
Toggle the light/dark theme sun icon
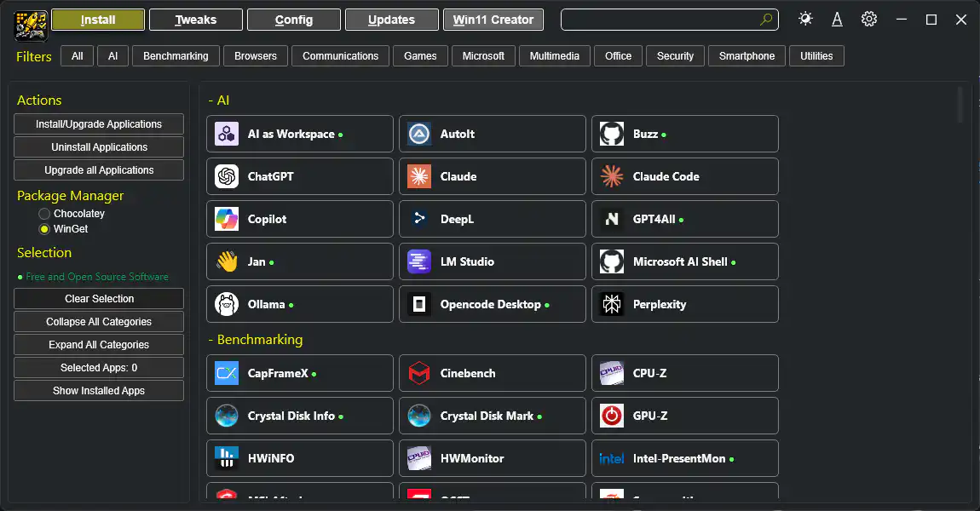coord(805,19)
